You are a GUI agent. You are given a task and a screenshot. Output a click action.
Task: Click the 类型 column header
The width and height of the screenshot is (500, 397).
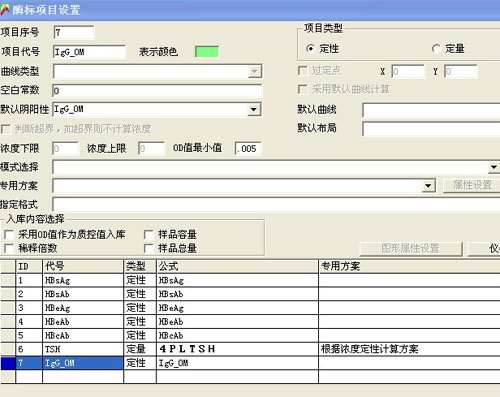[140, 266]
